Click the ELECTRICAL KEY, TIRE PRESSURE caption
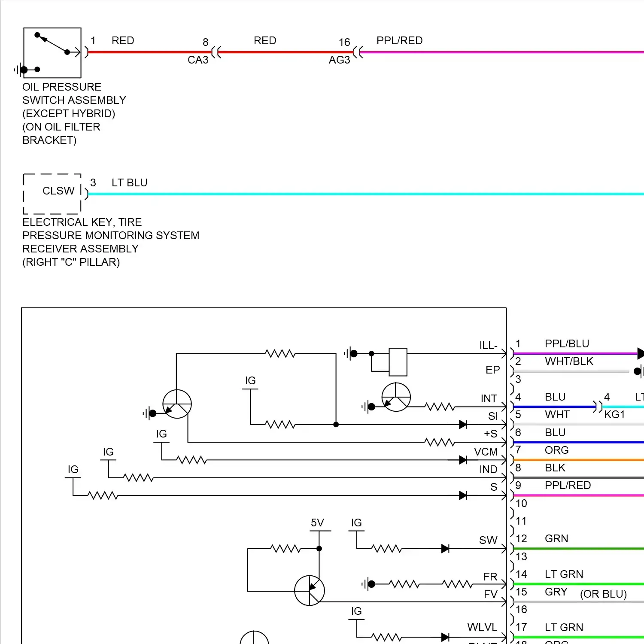This screenshot has width=644, height=644. point(111,242)
